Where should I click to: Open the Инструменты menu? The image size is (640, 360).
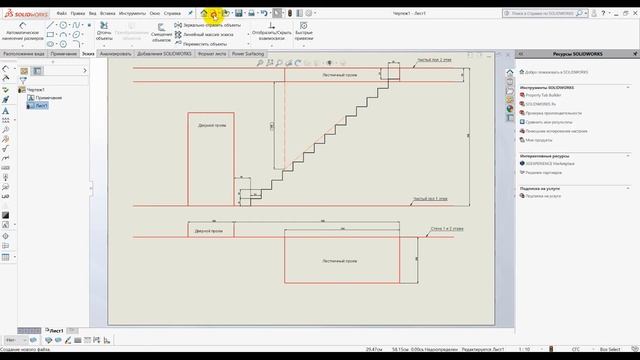pyautogui.click(x=132, y=13)
